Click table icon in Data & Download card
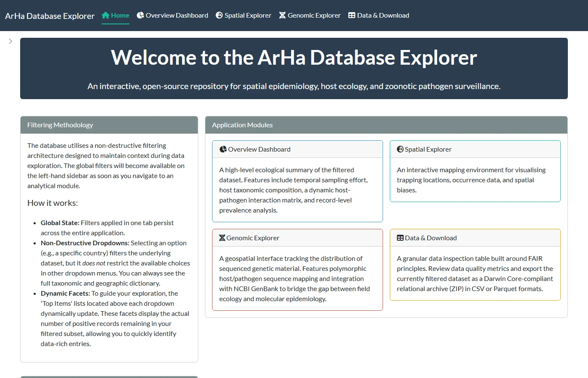 coord(400,238)
